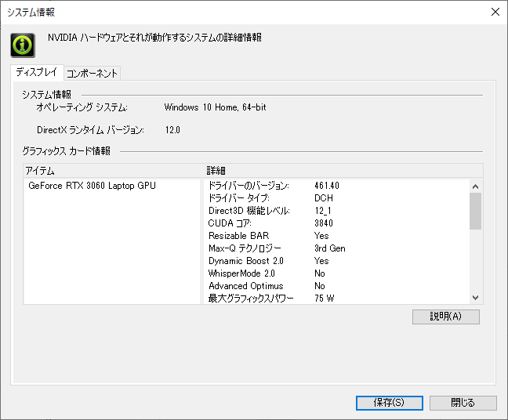Click the グラフィックス カード情報 section heading
Viewport: 508px width, 420px height.
click(67, 151)
